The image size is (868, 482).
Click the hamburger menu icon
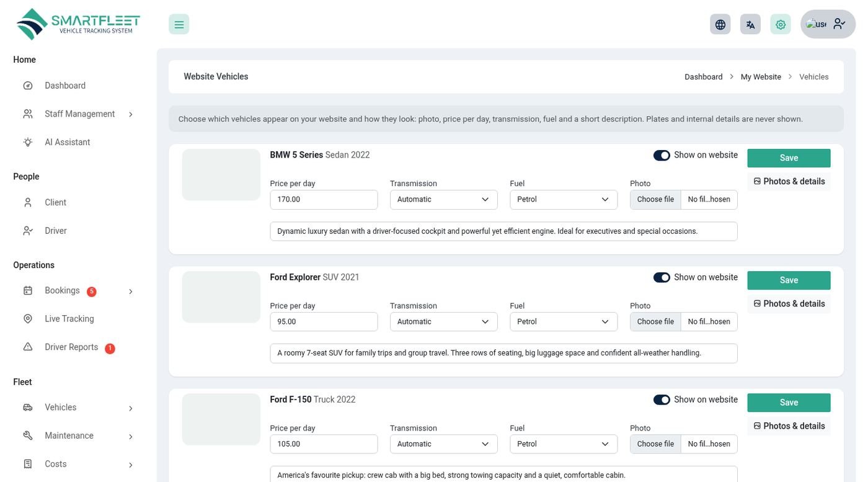179,24
